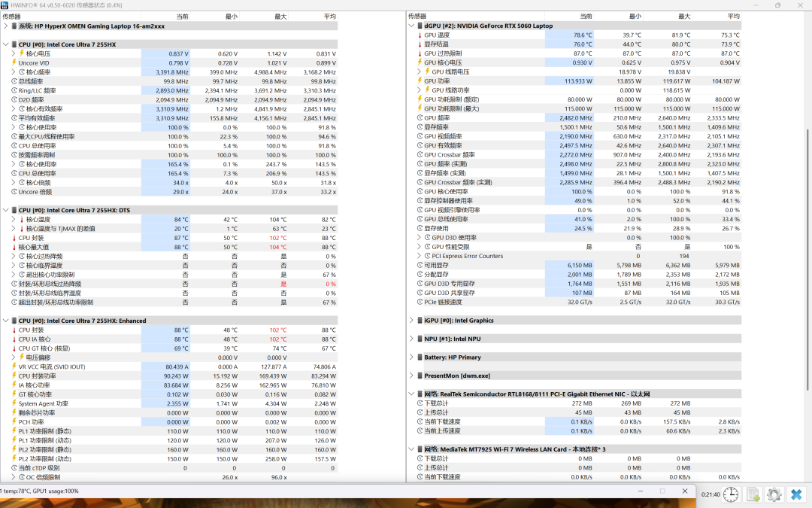Select the GPU Crossbar 频率 (实测) row

[574, 182]
